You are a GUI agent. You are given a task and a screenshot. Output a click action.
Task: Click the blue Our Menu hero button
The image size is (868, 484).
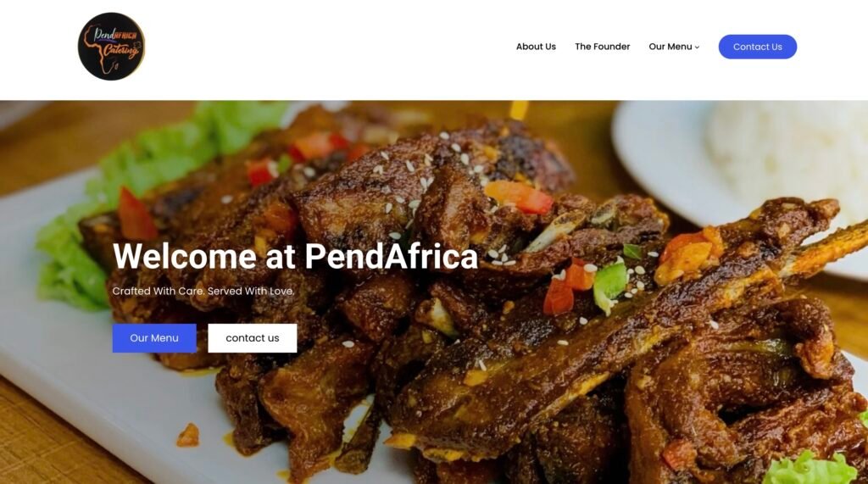pyautogui.click(x=154, y=338)
